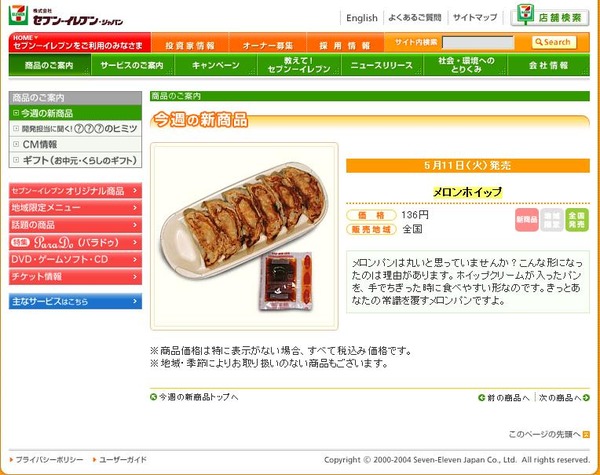Click the Seven-Eleven Japan logo
The height and width of the screenshot is (475, 600).
[x=65, y=16]
